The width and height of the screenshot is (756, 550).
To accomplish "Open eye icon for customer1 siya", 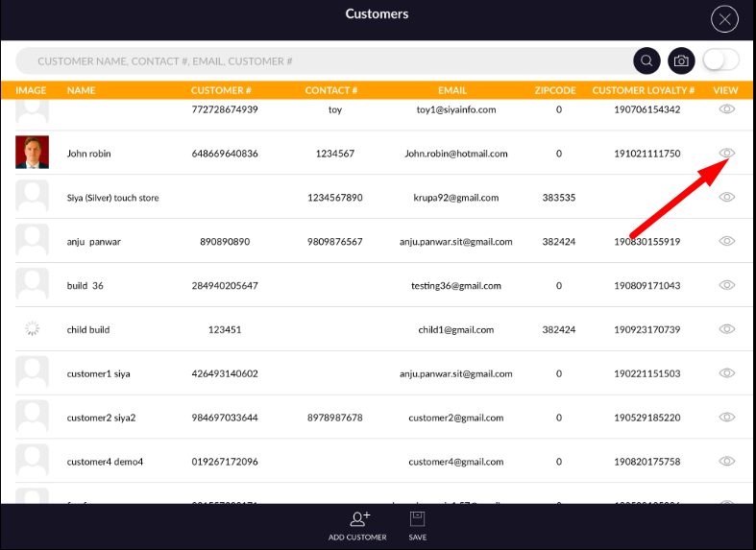I will (727, 373).
